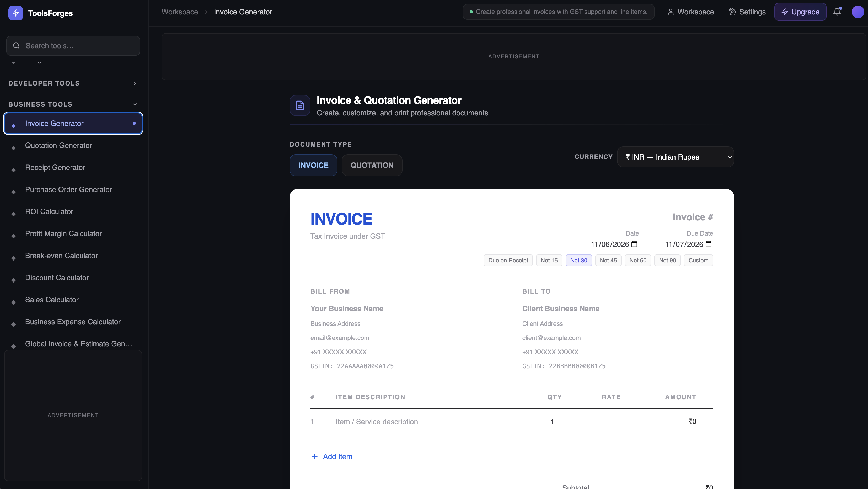Select Net 15 payment term
The width and height of the screenshot is (868, 489).
pos(549,260)
